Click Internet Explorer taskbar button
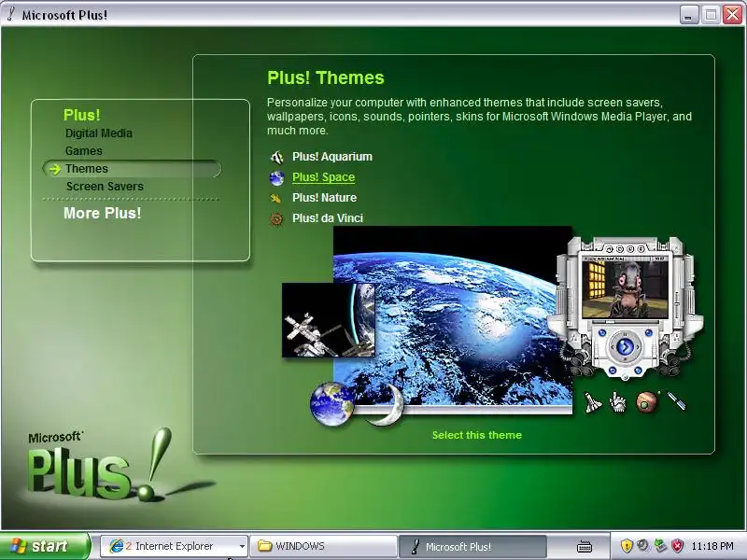 click(x=174, y=546)
